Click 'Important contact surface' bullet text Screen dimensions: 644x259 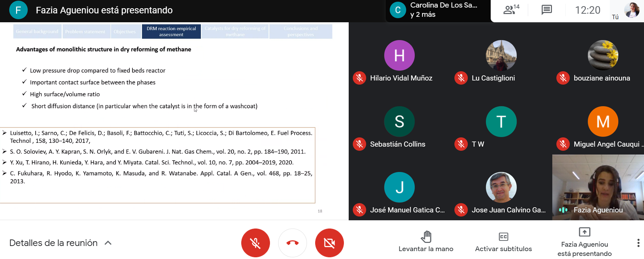click(x=93, y=82)
